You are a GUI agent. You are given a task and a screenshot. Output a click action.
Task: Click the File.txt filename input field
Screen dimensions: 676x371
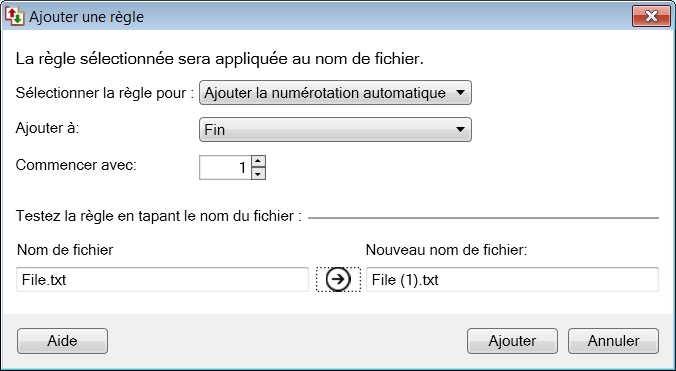162,280
